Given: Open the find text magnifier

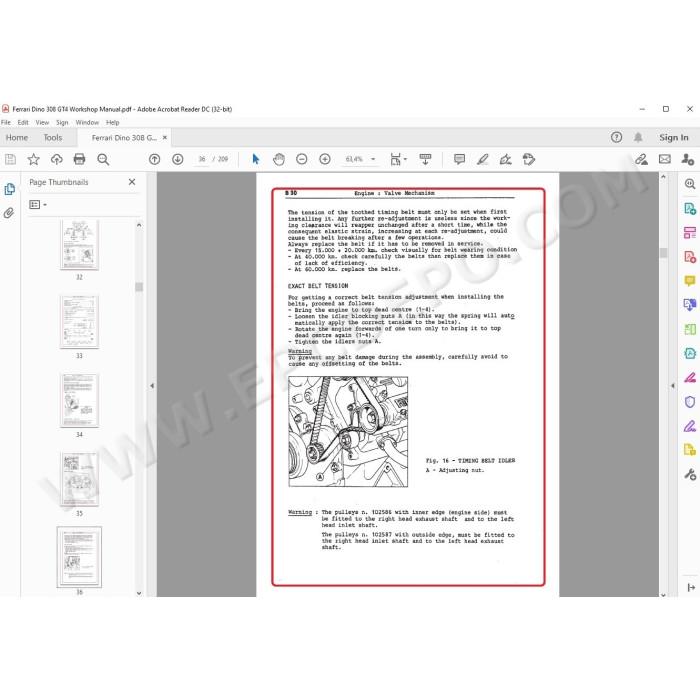Looking at the screenshot, I should point(103,159).
